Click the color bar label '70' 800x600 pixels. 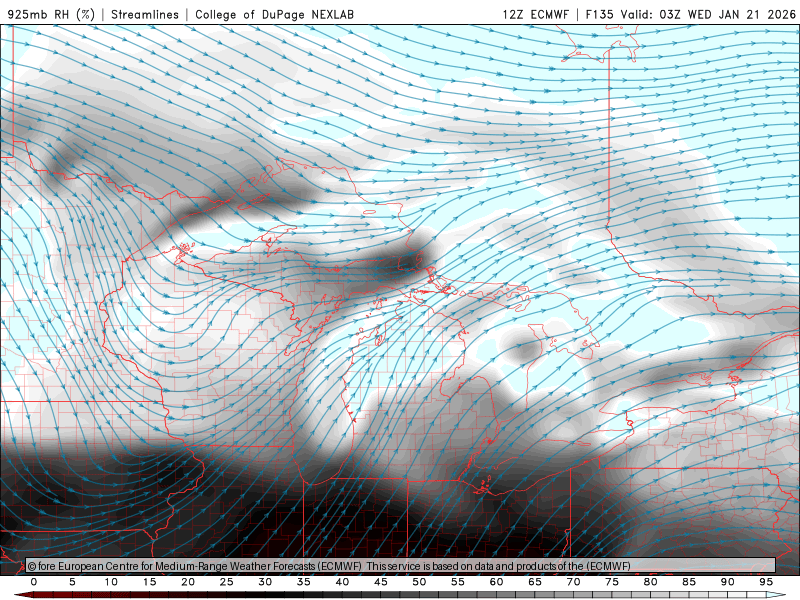click(x=573, y=582)
